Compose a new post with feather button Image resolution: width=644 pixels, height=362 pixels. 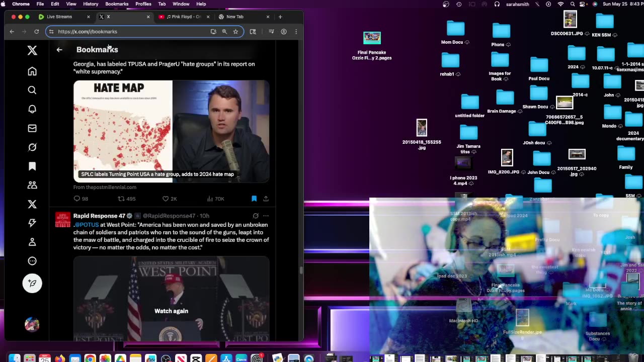[32, 283]
